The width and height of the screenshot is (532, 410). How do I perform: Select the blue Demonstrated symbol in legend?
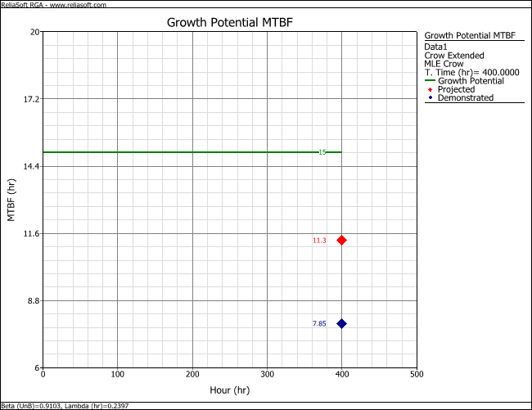point(431,98)
